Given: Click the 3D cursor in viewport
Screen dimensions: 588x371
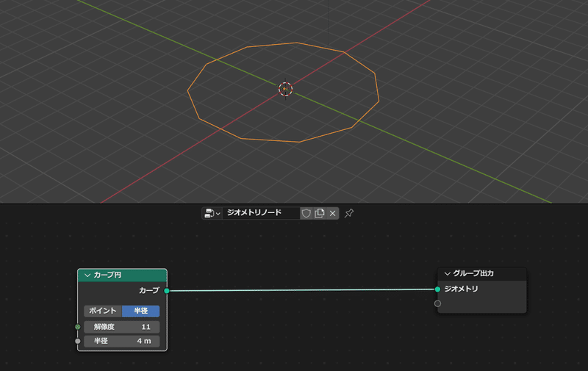Looking at the screenshot, I should tap(285, 89).
